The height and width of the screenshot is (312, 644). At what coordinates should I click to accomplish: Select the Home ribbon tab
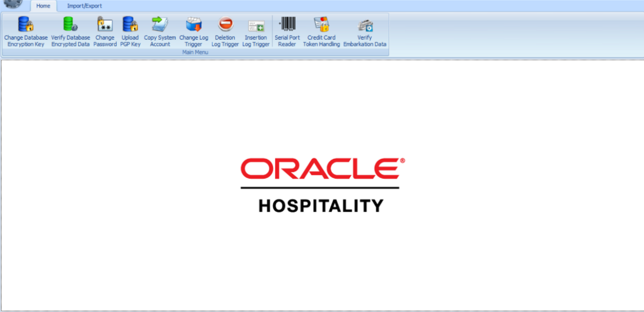pyautogui.click(x=44, y=5)
